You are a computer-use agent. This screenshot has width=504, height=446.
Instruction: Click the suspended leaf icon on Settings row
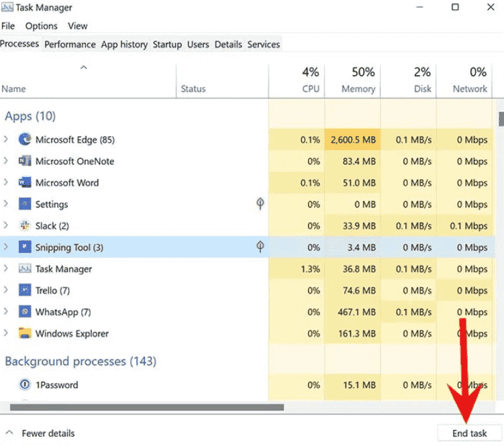(x=260, y=203)
